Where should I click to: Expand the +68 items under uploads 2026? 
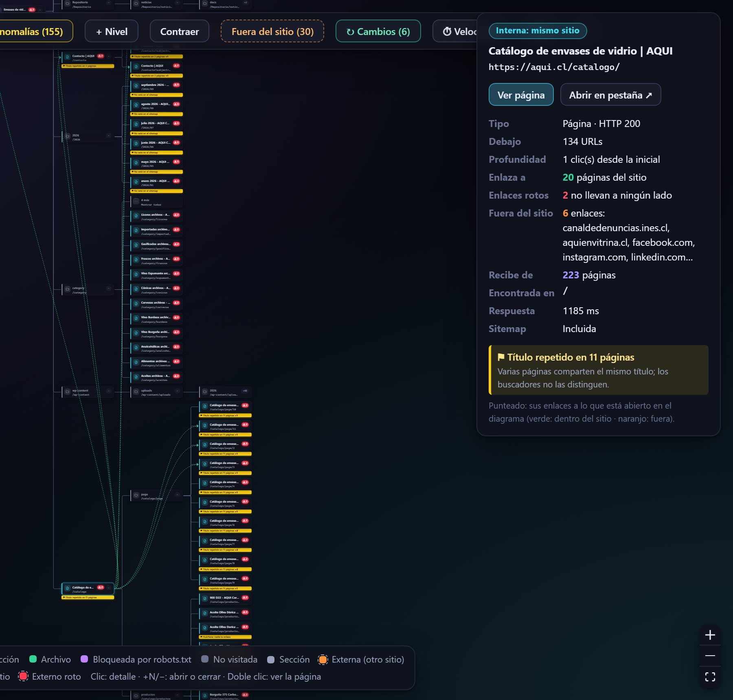click(245, 391)
